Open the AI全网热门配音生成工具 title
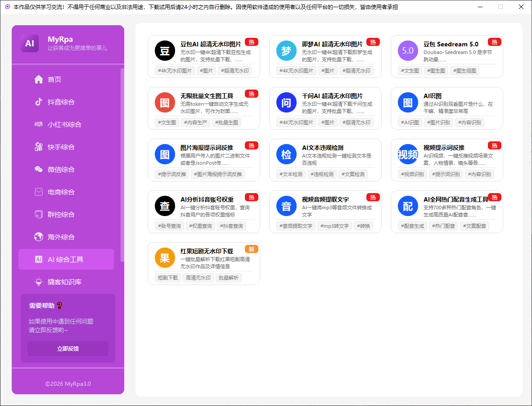Image resolution: width=532 pixels, height=406 pixels. point(455,199)
